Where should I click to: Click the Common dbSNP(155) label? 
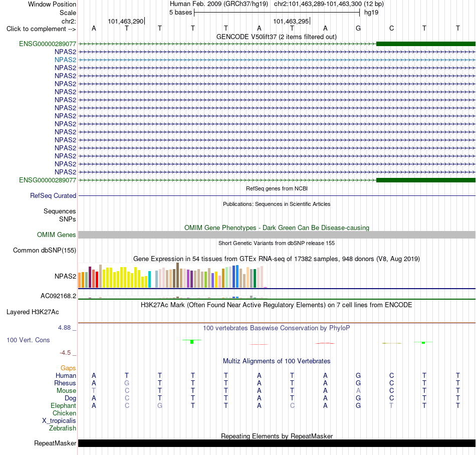(x=44, y=251)
